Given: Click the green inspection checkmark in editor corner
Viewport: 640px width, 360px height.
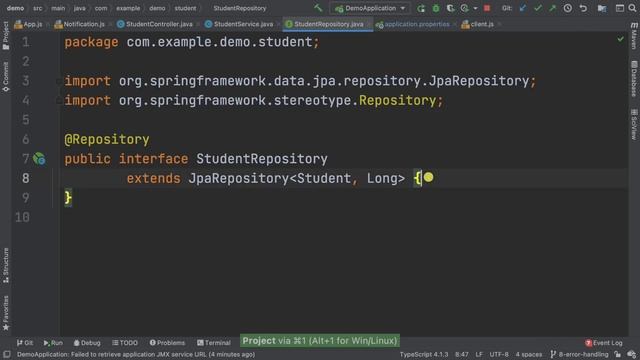Looking at the screenshot, I should [x=620, y=39].
